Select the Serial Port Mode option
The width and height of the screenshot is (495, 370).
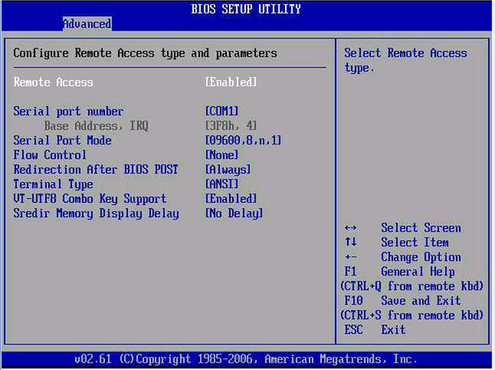pos(62,140)
